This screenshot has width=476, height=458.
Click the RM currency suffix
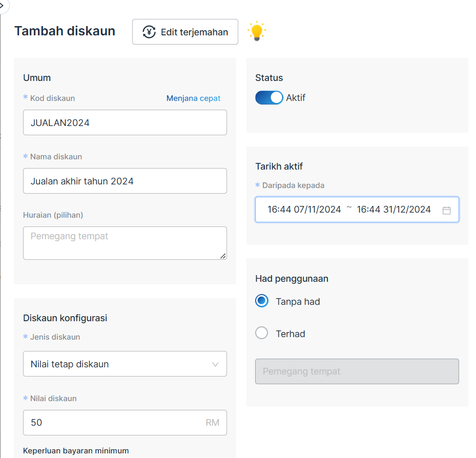coord(212,423)
